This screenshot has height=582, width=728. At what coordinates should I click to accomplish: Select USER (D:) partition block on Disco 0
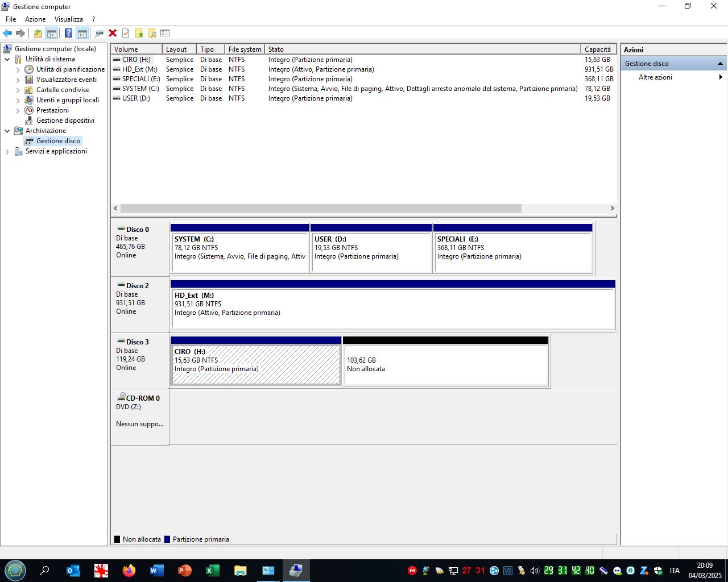(371, 248)
